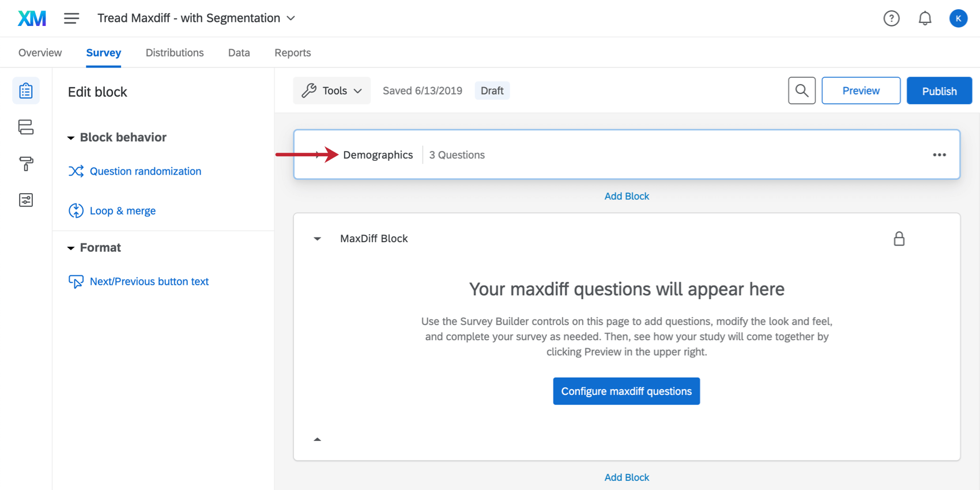980x490 pixels.
Task: Open the Tools dropdown
Action: point(332,91)
